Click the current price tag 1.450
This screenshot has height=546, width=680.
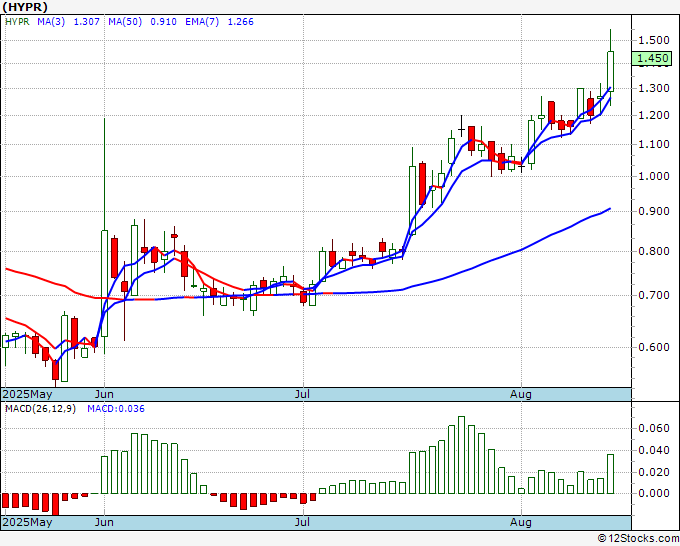pyautogui.click(x=652, y=59)
